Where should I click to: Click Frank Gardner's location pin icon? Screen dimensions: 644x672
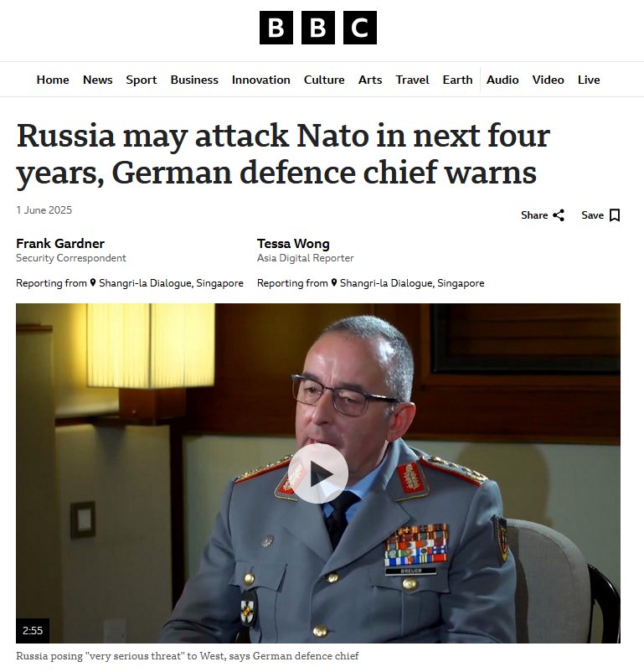pos(93,283)
